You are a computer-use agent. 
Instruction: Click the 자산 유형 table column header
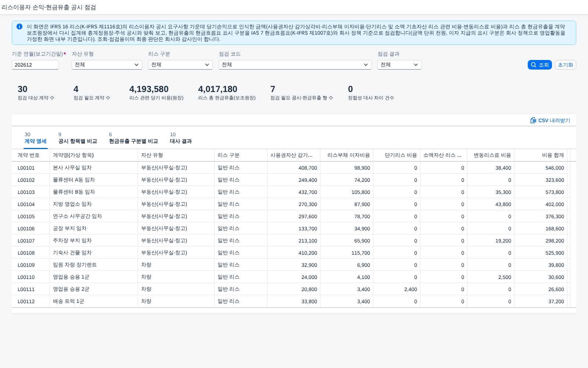(x=176, y=155)
